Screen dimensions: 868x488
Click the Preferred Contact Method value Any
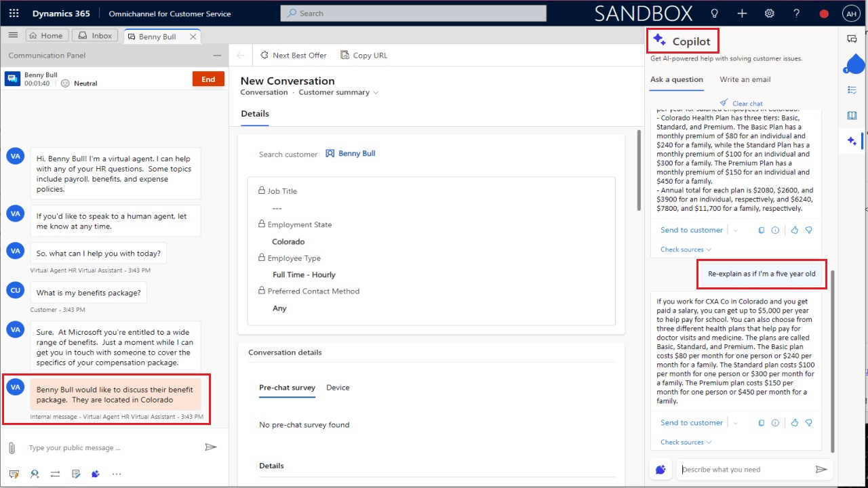(x=279, y=308)
